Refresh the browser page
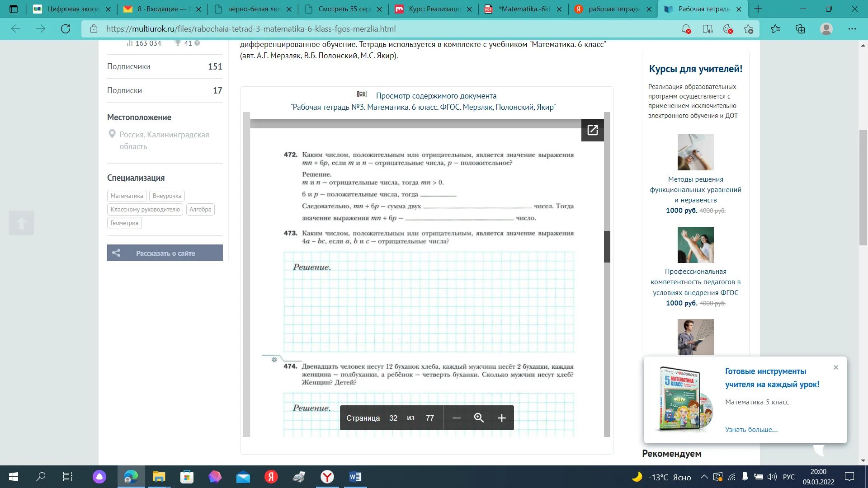 coord(66,29)
